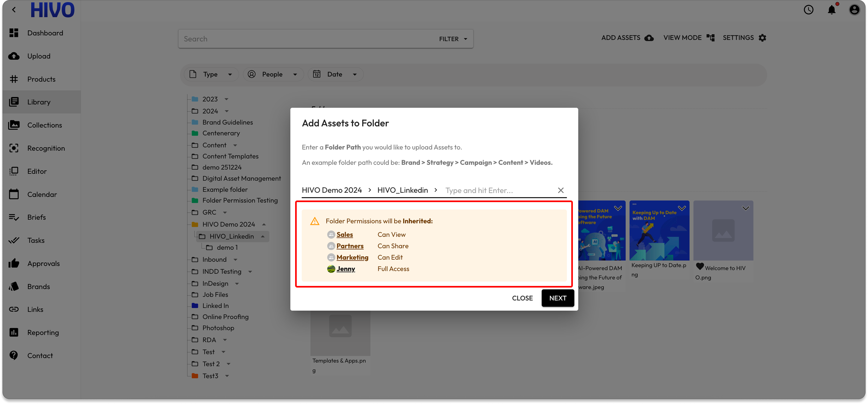Screen dimensions: 868x404
Task: Click the back arrow beside HIVO logo
Action: coord(14,10)
